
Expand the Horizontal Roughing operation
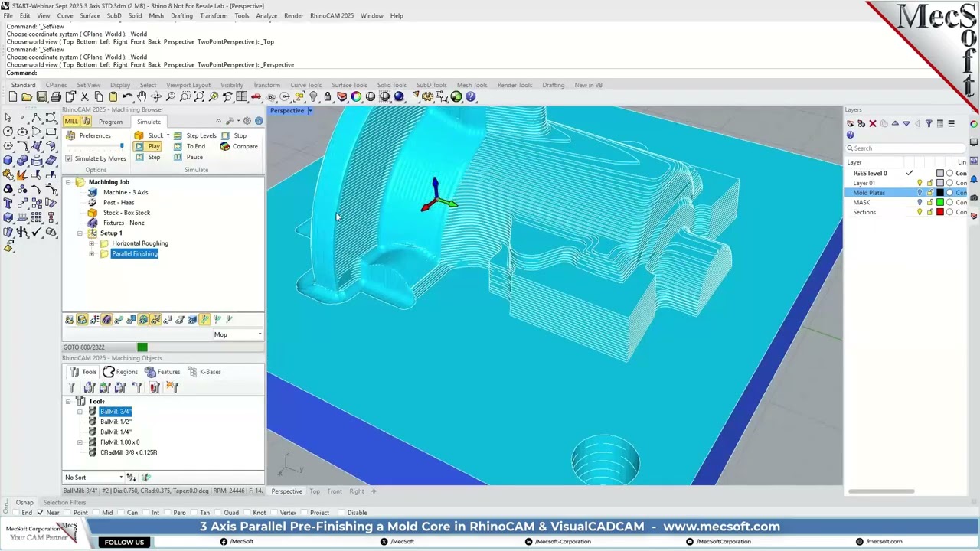pyautogui.click(x=92, y=243)
